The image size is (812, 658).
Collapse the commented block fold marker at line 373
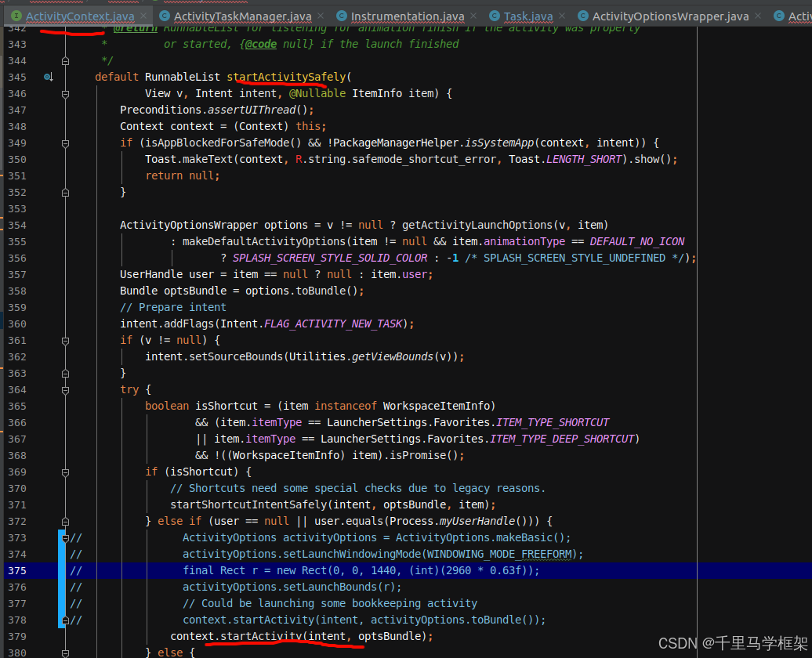[x=65, y=538]
